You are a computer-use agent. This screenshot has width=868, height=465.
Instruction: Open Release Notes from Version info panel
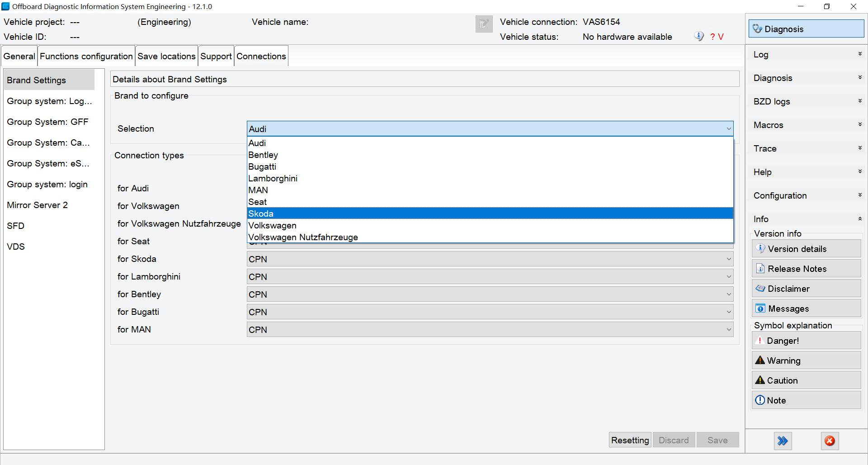click(760, 268)
